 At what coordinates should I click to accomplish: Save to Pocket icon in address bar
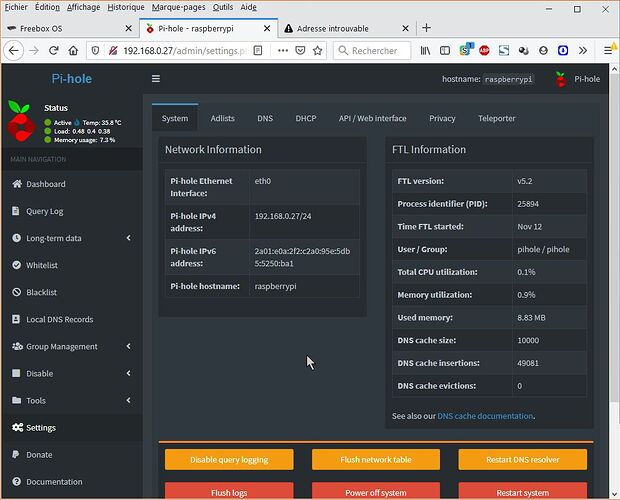tap(301, 51)
